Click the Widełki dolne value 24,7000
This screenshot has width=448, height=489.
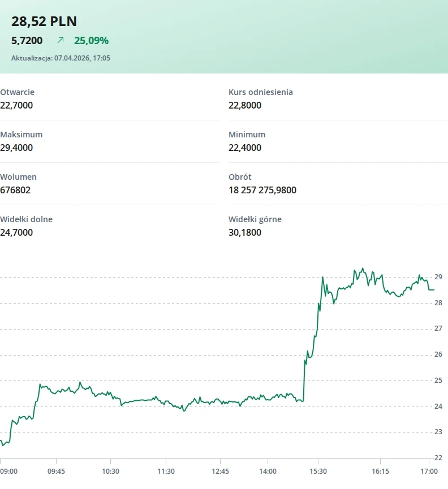click(x=16, y=232)
